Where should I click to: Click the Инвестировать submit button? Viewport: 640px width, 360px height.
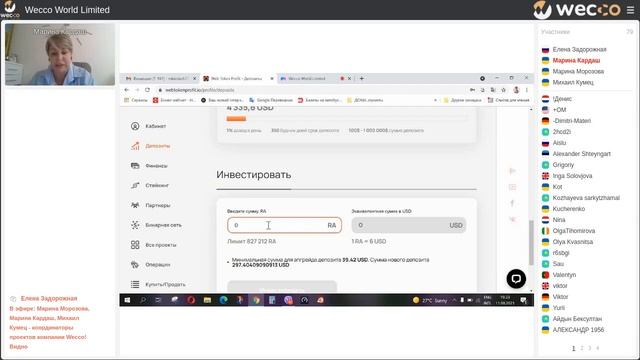pyautogui.click(x=282, y=286)
